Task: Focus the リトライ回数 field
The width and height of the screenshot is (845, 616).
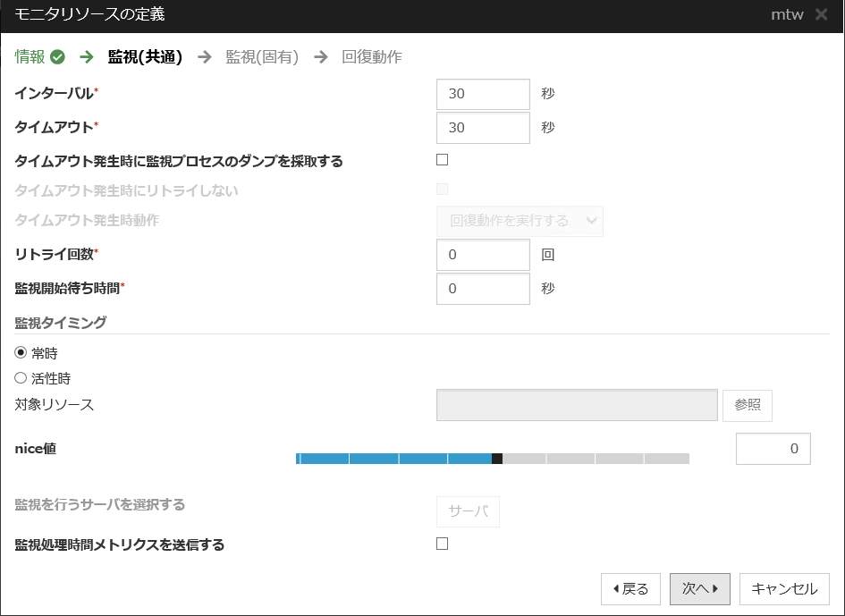Action: click(483, 255)
